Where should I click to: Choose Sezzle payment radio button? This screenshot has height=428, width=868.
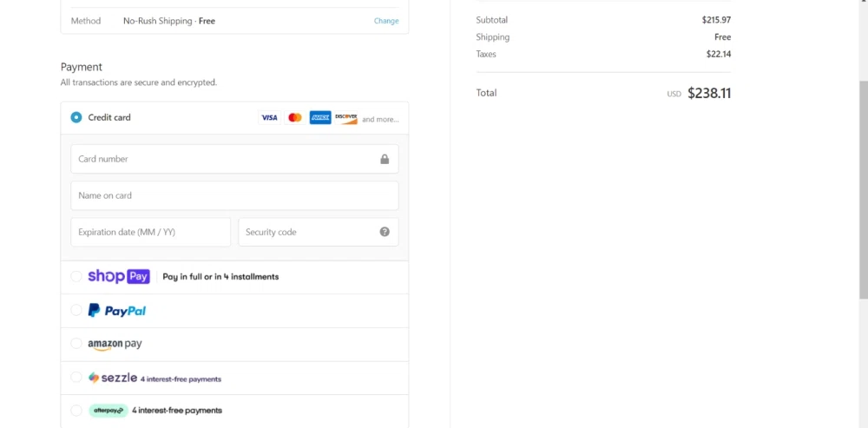click(x=76, y=378)
